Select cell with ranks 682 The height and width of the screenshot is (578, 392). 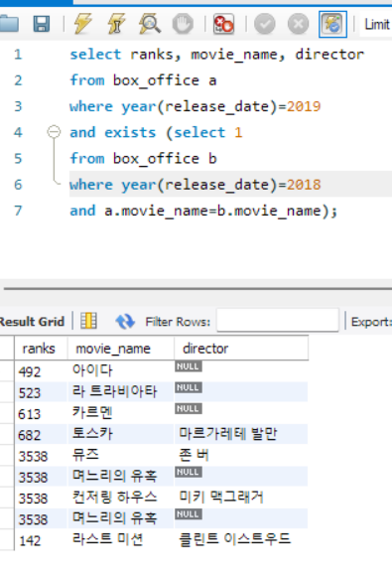pos(41,435)
